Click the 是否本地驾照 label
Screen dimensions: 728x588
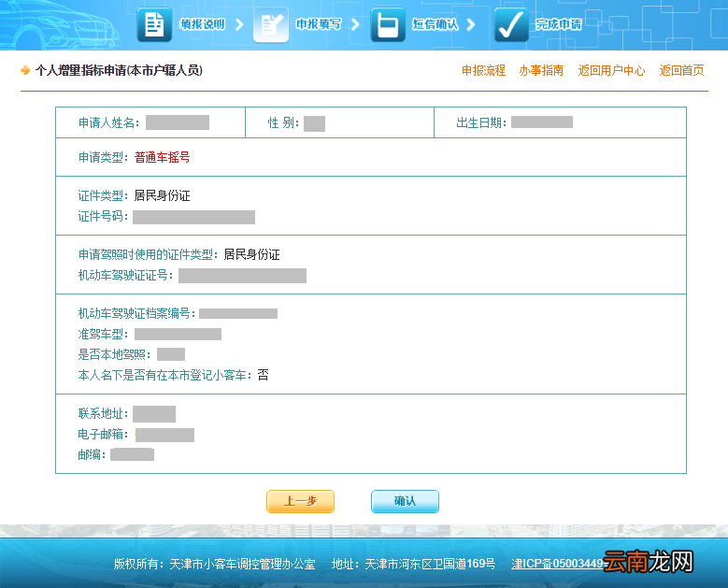(114, 354)
